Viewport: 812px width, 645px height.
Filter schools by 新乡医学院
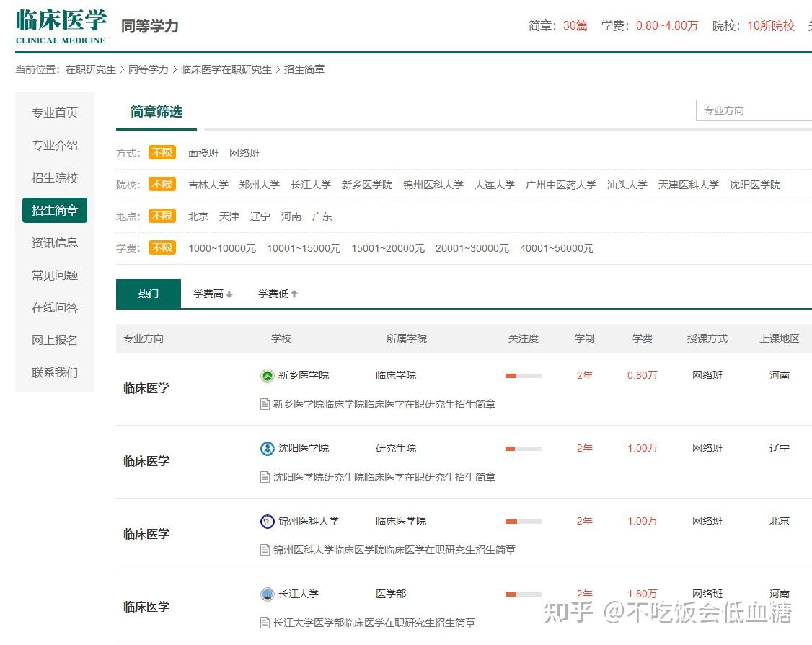366,185
